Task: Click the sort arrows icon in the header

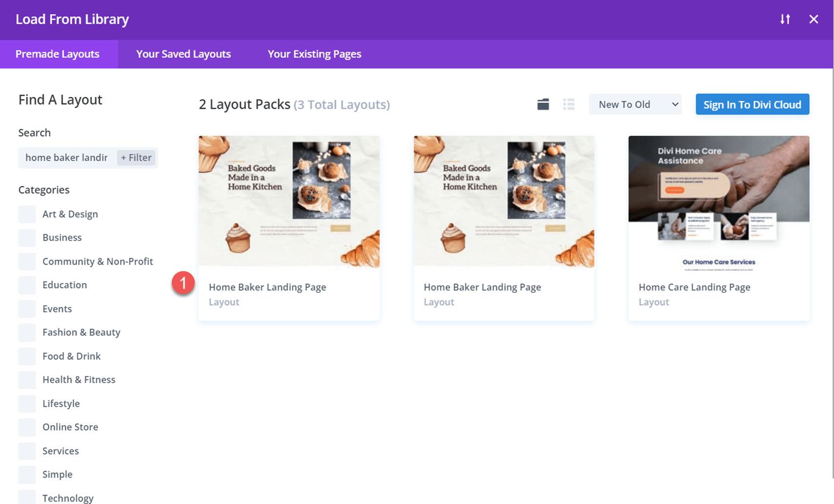Action: [785, 19]
